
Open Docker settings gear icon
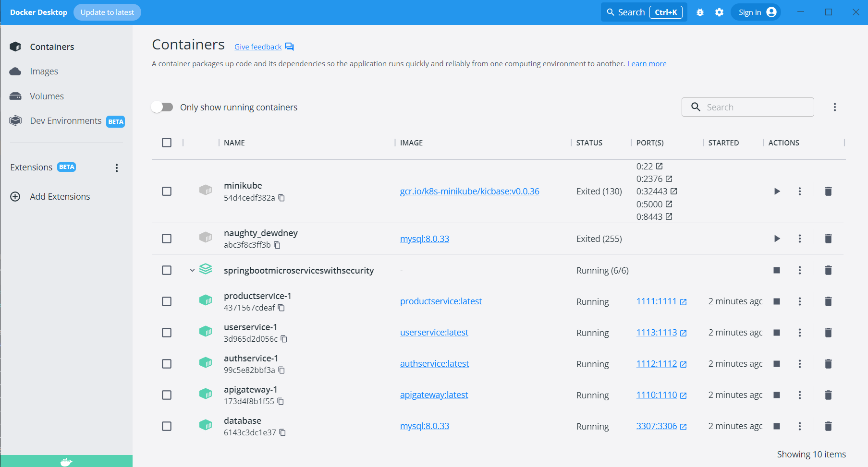719,12
